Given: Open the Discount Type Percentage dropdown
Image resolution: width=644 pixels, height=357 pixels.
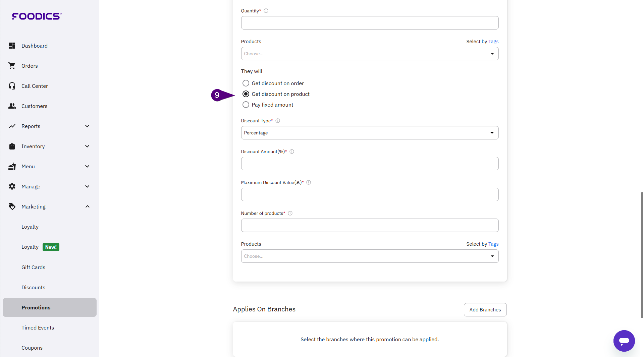Looking at the screenshot, I should 370,133.
